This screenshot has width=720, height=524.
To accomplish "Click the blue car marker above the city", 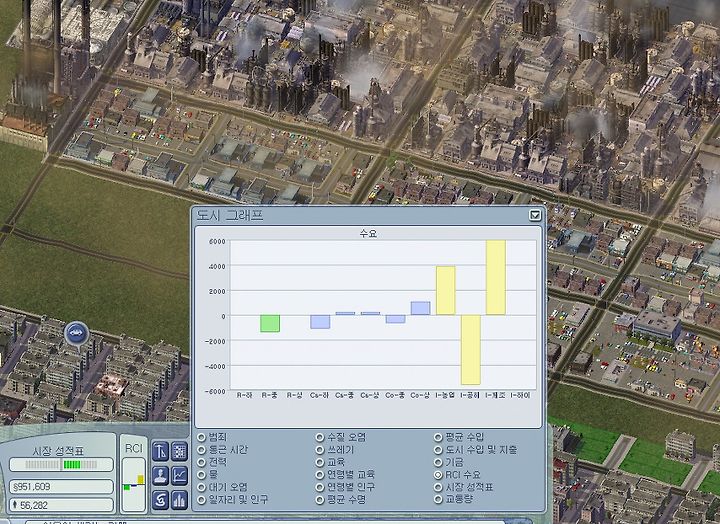I will (77, 333).
